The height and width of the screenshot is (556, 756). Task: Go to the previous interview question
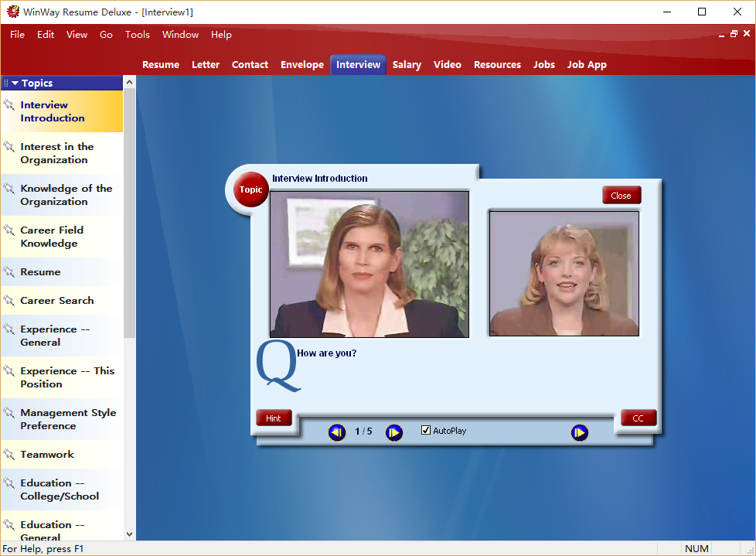click(x=337, y=432)
